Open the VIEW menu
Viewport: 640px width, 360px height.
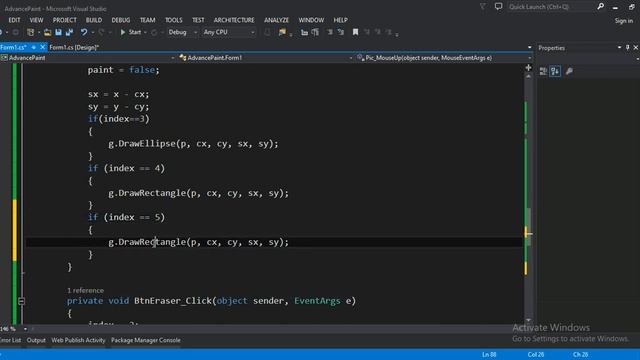pos(36,20)
